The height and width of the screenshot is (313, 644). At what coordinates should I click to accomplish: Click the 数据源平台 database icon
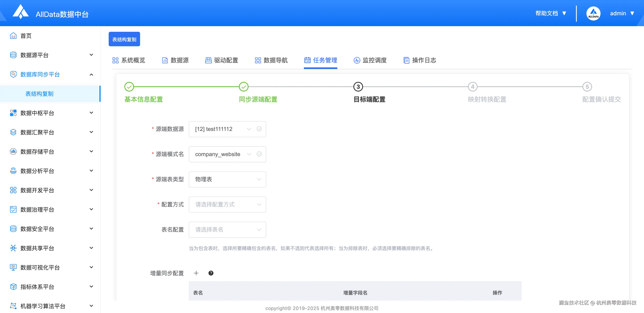(13, 55)
